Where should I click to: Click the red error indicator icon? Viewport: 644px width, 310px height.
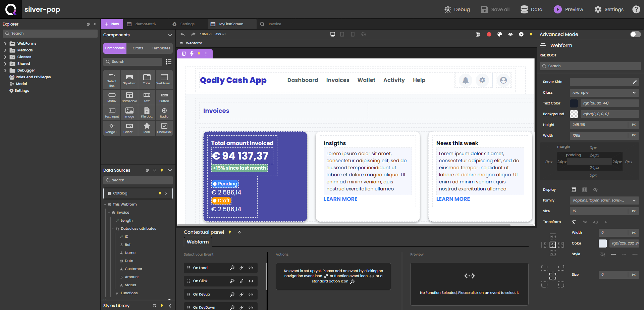[x=489, y=34]
